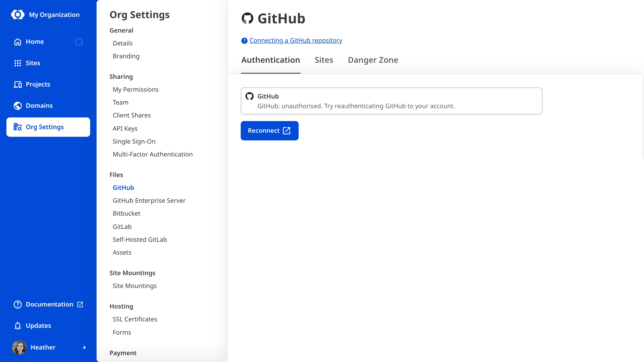Click the Documentation external link icon
The width and height of the screenshot is (644, 362).
[x=80, y=304]
